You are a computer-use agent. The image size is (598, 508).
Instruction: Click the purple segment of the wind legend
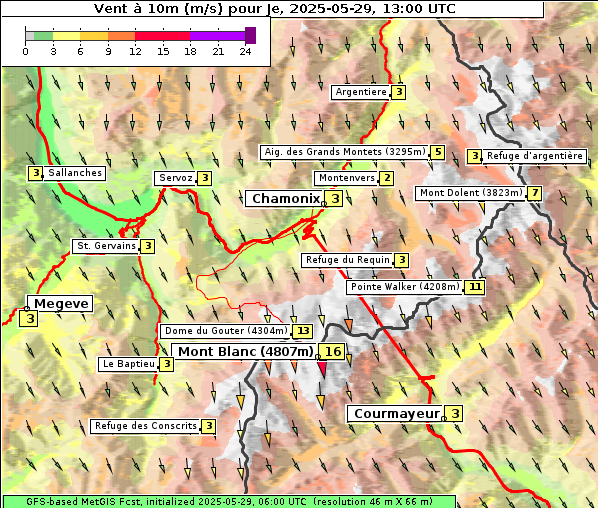pos(217,36)
